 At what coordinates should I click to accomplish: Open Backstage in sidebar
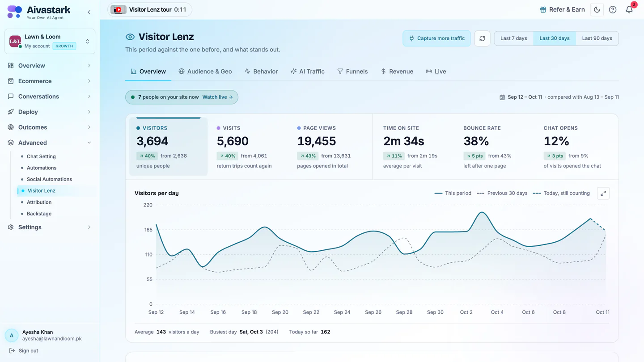pos(39,214)
